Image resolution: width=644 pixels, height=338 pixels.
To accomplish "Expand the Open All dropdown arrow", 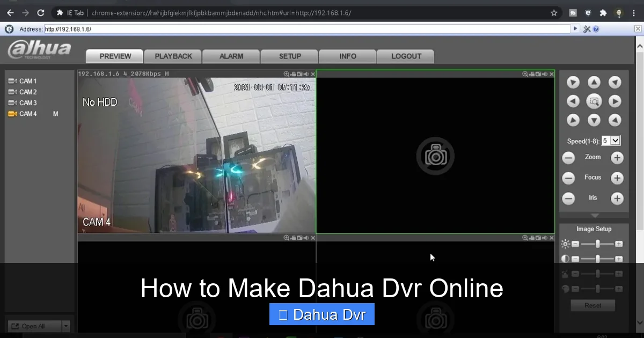I will point(67,326).
